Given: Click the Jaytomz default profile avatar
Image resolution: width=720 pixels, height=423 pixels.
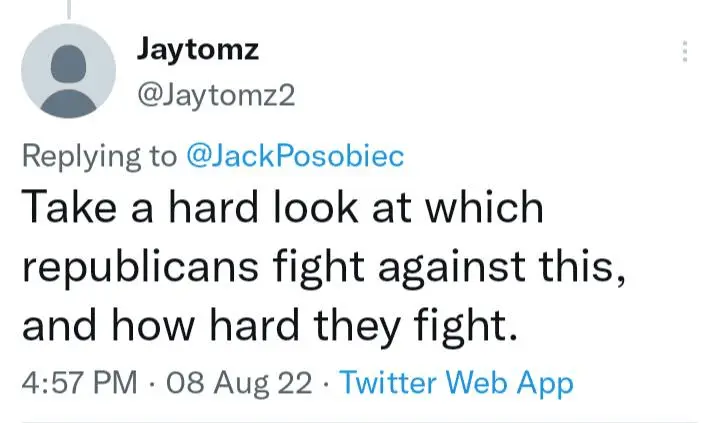Looking at the screenshot, I should point(68,71).
